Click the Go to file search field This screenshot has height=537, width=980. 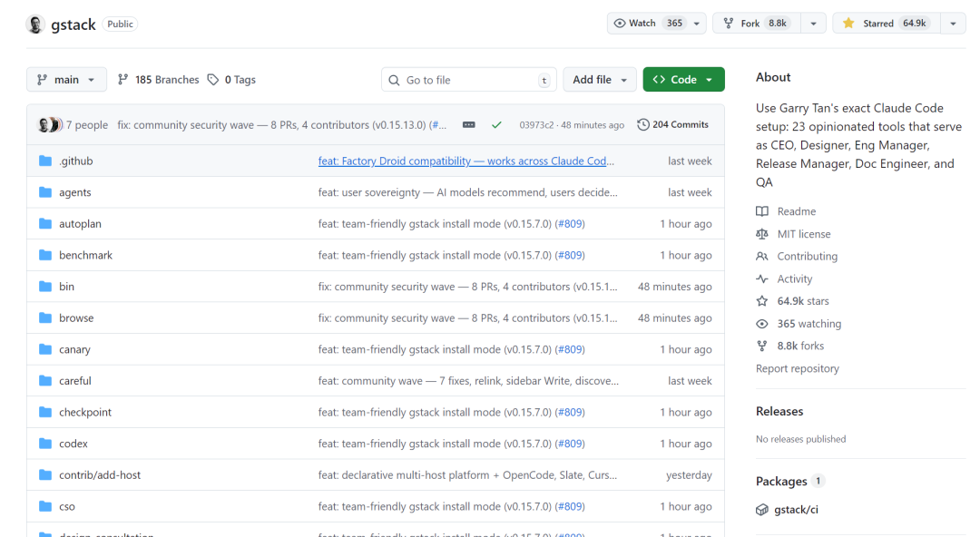tap(468, 80)
